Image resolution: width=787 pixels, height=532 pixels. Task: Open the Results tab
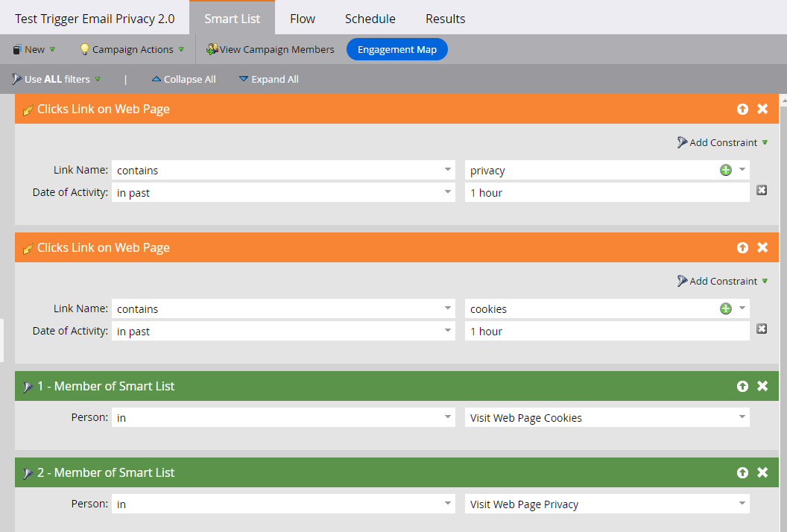(x=445, y=19)
